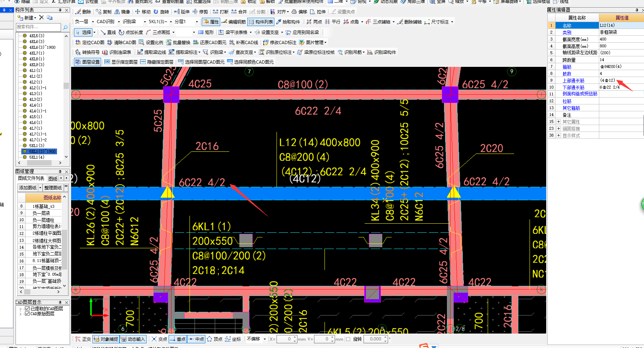Image resolution: width=644 pixels, height=348 pixels.
Task: Open the 图片管理 menu
Action: click(x=312, y=42)
